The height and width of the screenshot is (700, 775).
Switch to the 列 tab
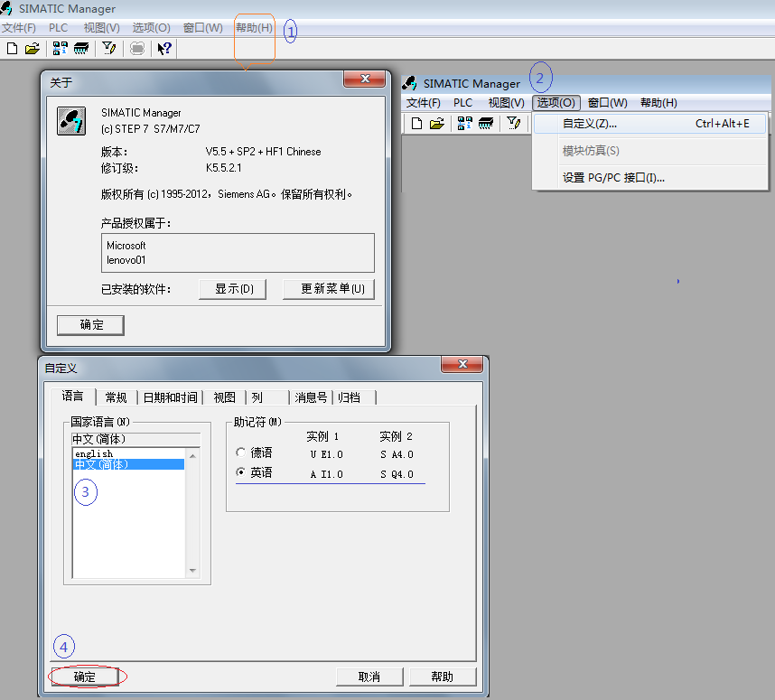pyautogui.click(x=267, y=397)
